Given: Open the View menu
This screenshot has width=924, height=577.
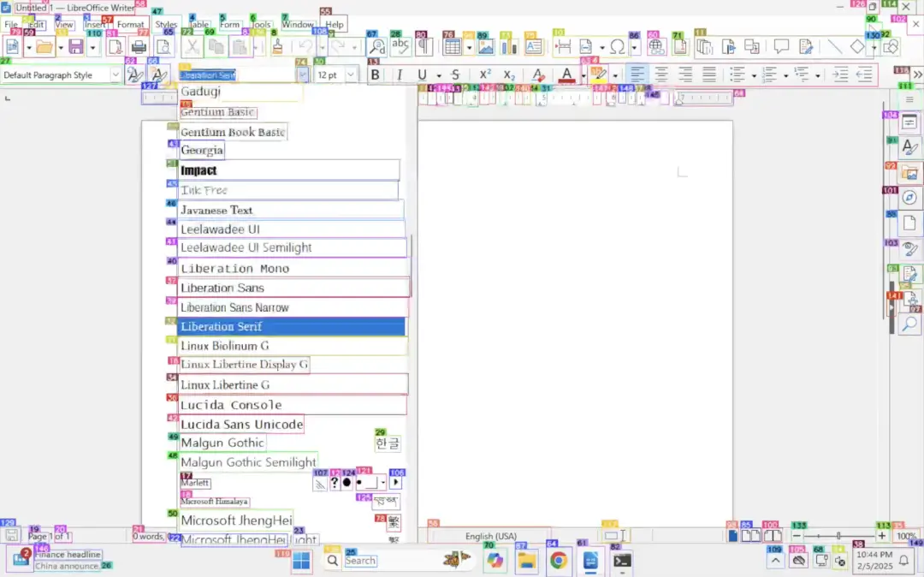Looking at the screenshot, I should (x=63, y=24).
